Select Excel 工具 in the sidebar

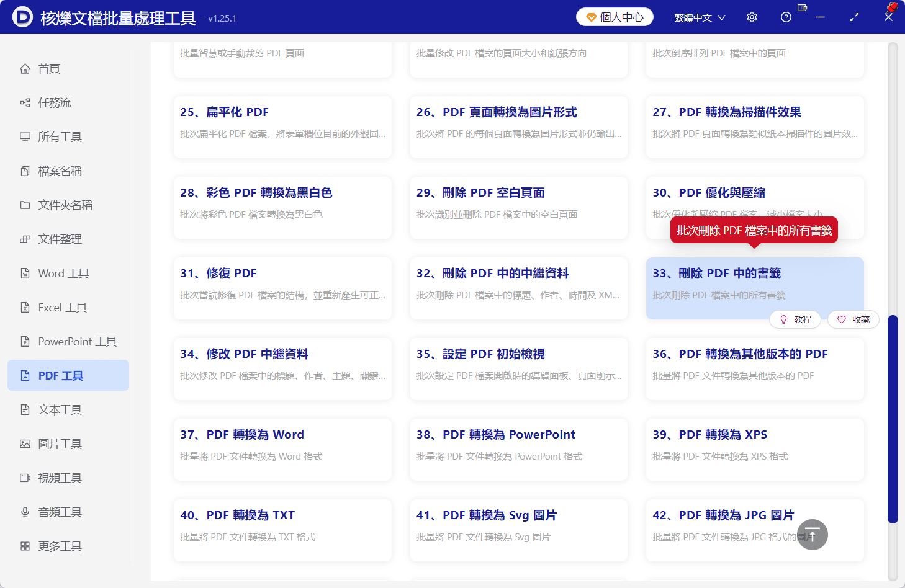tap(68, 308)
